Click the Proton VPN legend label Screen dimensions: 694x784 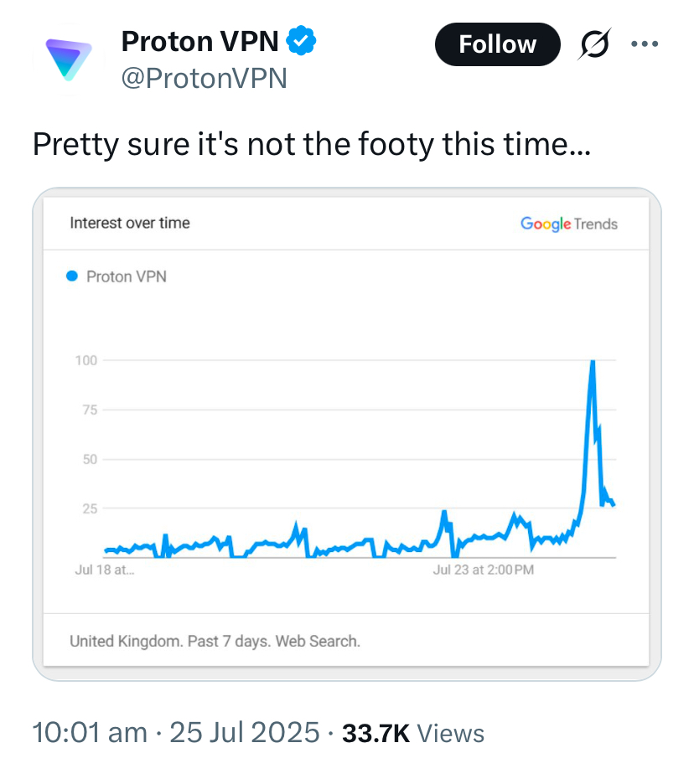[127, 276]
